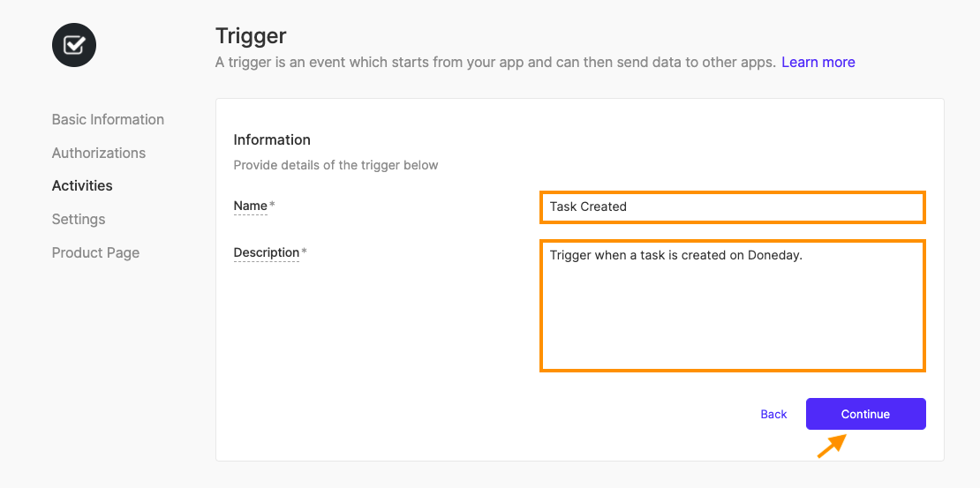Click the Doneday checkmark app logo

click(74, 45)
